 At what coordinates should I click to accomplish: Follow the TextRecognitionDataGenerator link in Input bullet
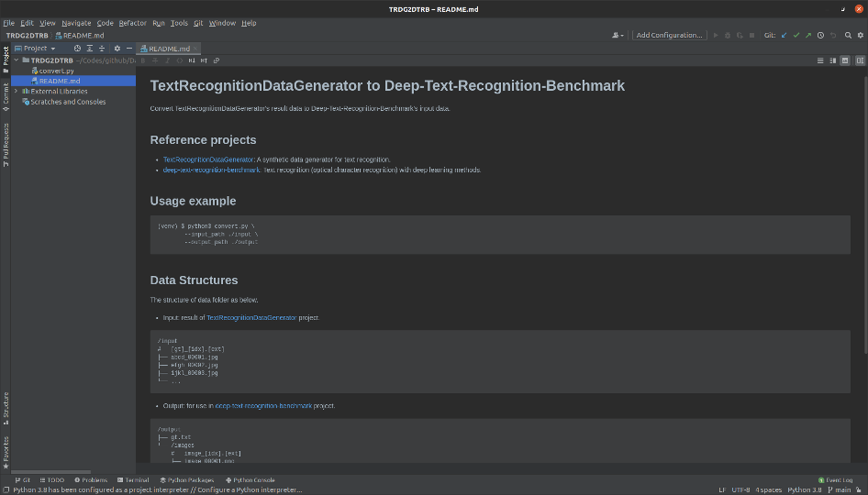252,318
